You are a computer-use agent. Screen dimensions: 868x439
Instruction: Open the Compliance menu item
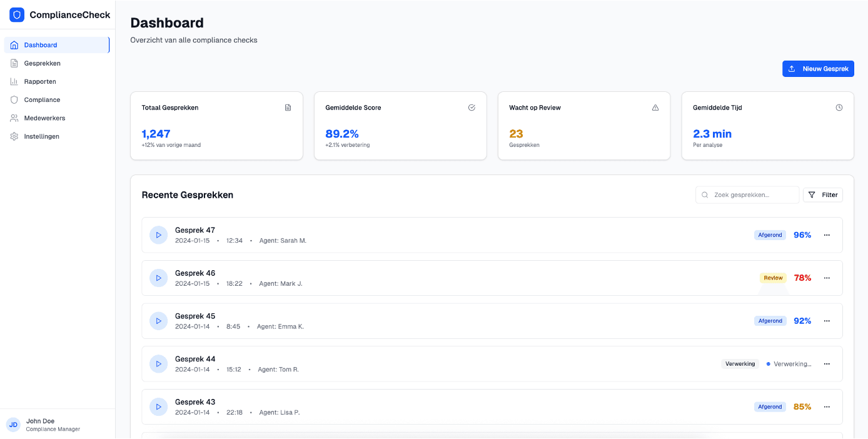57,99
